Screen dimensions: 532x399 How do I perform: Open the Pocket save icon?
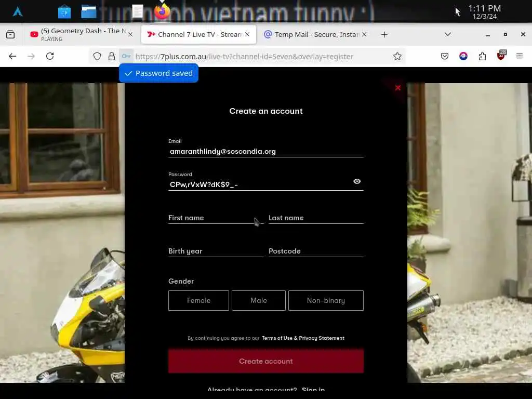[445, 56]
